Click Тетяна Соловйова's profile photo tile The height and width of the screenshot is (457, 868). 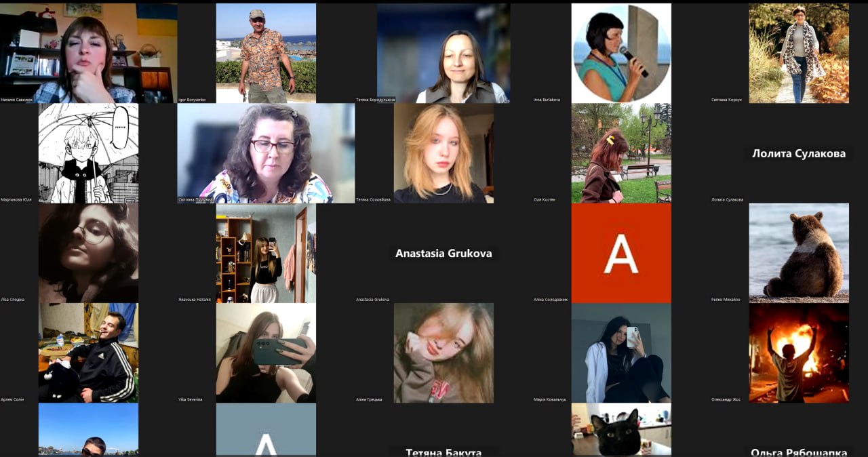click(x=443, y=153)
